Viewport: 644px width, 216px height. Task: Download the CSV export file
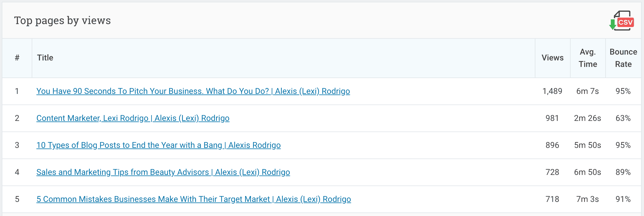point(621,21)
